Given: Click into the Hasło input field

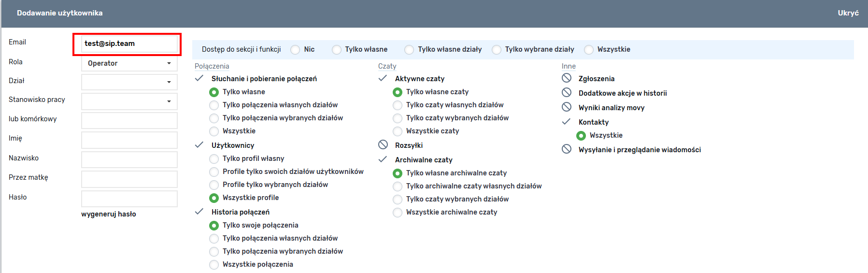Looking at the screenshot, I should click(x=129, y=199).
